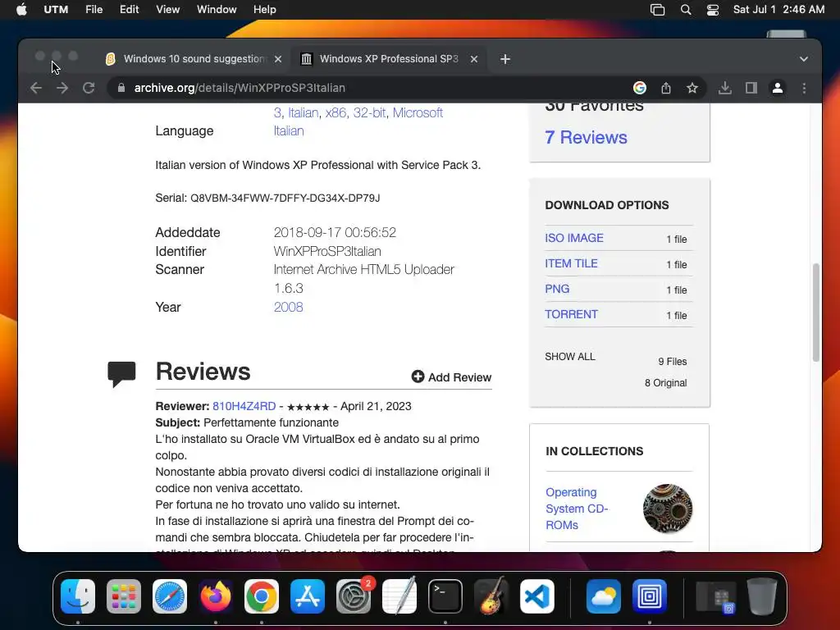
Task: Launch Safari from the Dock
Action: 170,596
